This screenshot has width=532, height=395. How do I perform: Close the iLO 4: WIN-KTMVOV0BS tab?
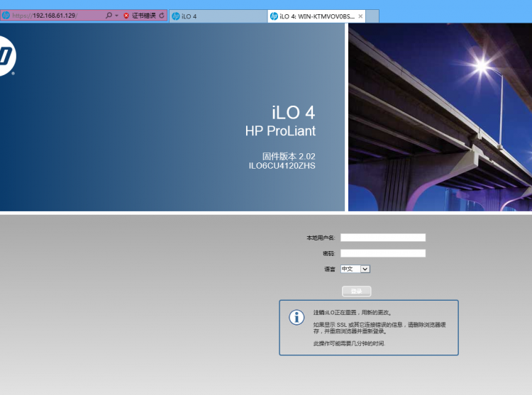(360, 16)
